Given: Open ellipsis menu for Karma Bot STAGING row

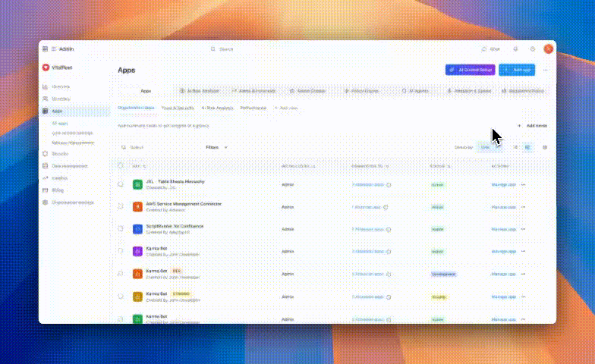Looking at the screenshot, I should (524, 297).
